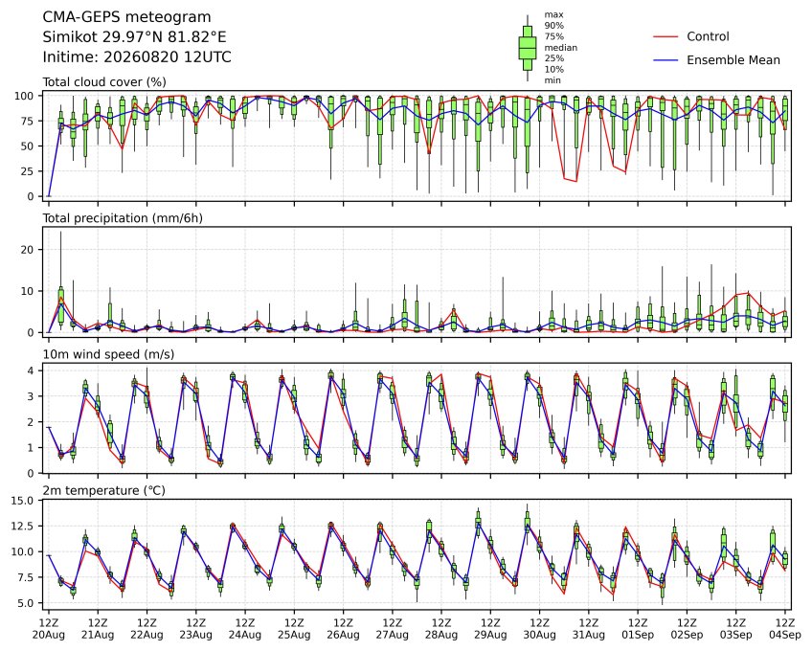Click the 90% label in legend
Viewport: 812px width, 651px height.
[553, 26]
